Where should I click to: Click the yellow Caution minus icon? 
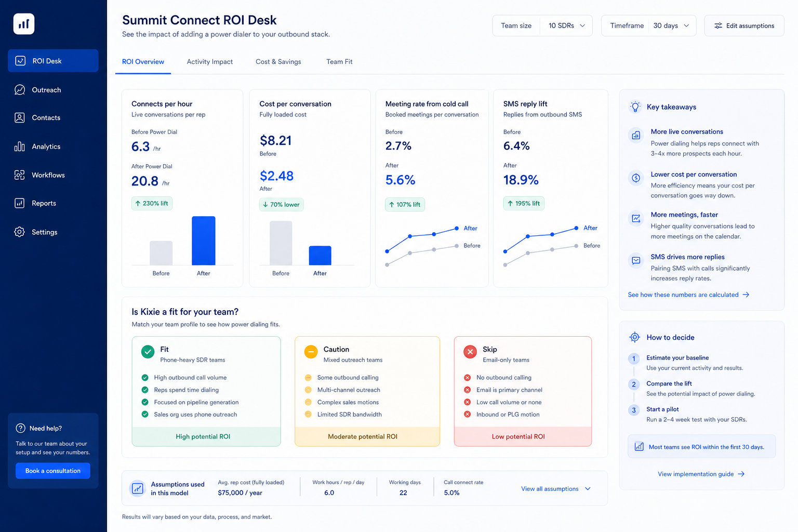[x=311, y=352]
